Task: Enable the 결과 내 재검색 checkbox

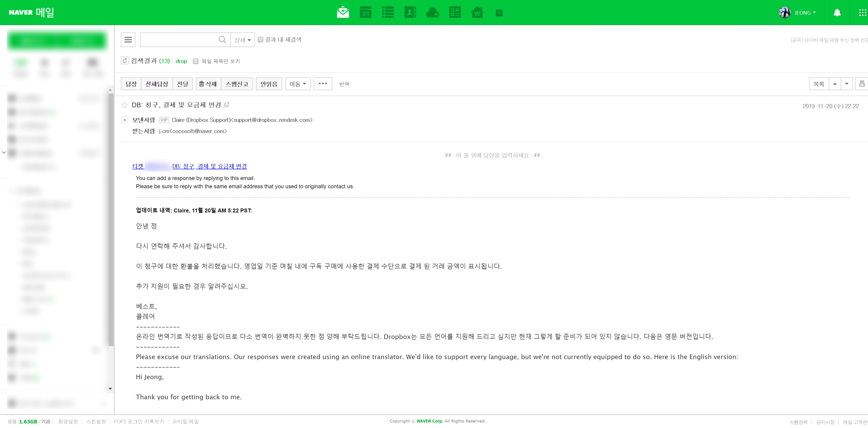Action: tap(260, 40)
